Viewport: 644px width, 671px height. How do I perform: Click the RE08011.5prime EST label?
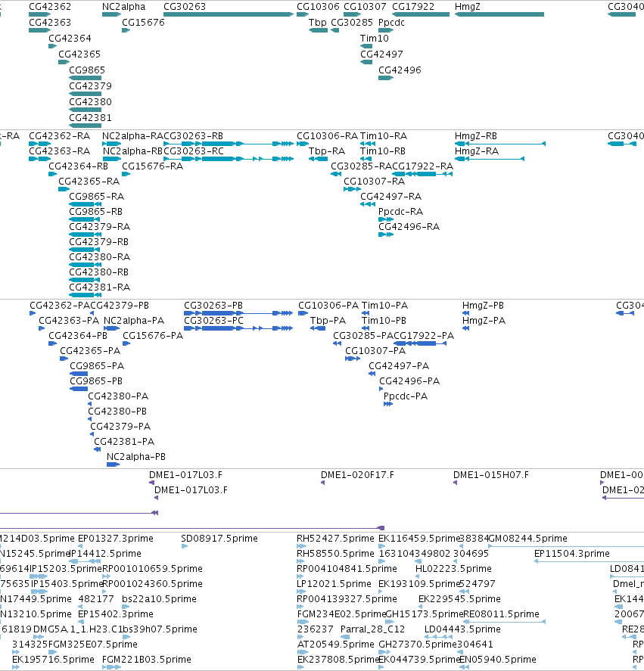coord(502,614)
